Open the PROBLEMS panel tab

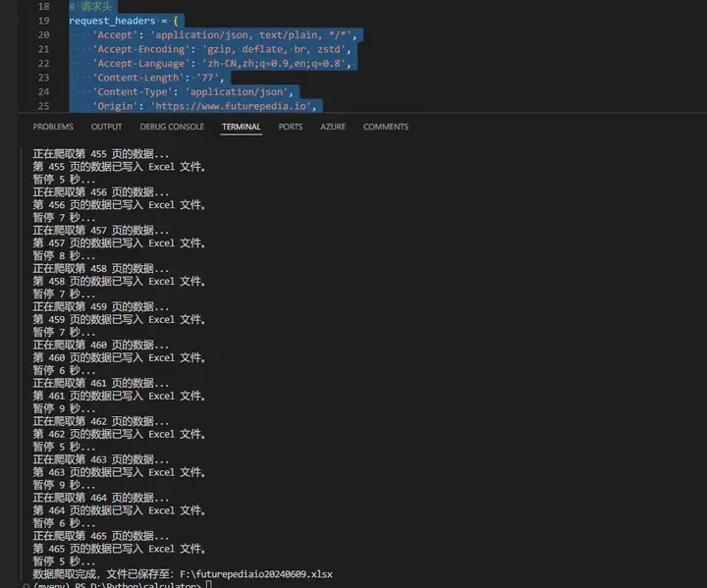click(53, 127)
